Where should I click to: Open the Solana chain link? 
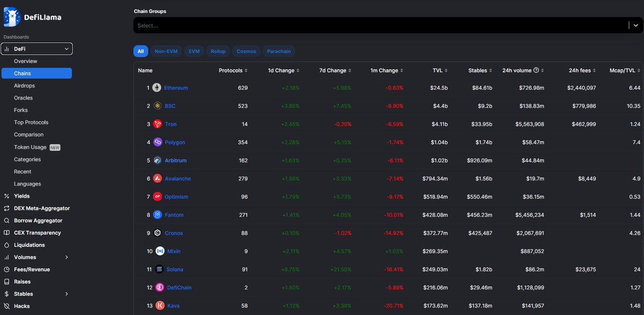pyautogui.click(x=175, y=269)
